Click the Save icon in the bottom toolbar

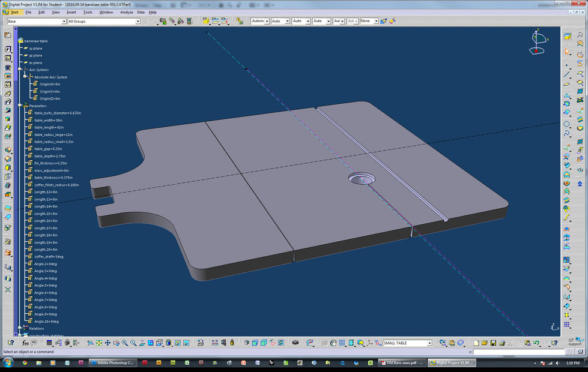click(493, 343)
